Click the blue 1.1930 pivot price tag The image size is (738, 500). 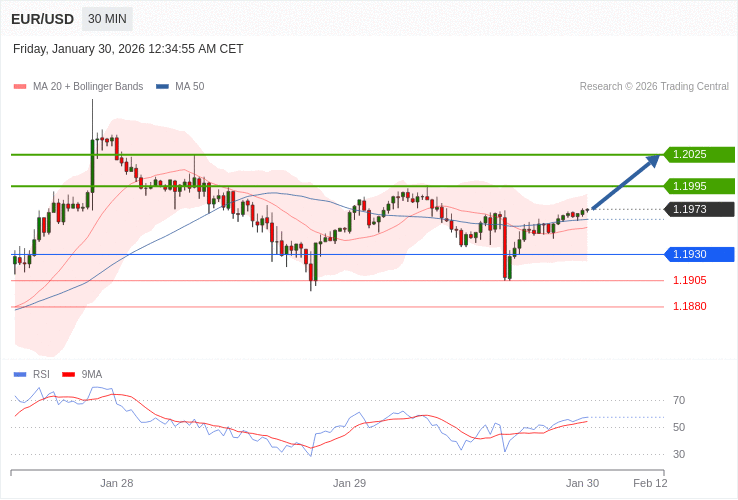click(699, 255)
